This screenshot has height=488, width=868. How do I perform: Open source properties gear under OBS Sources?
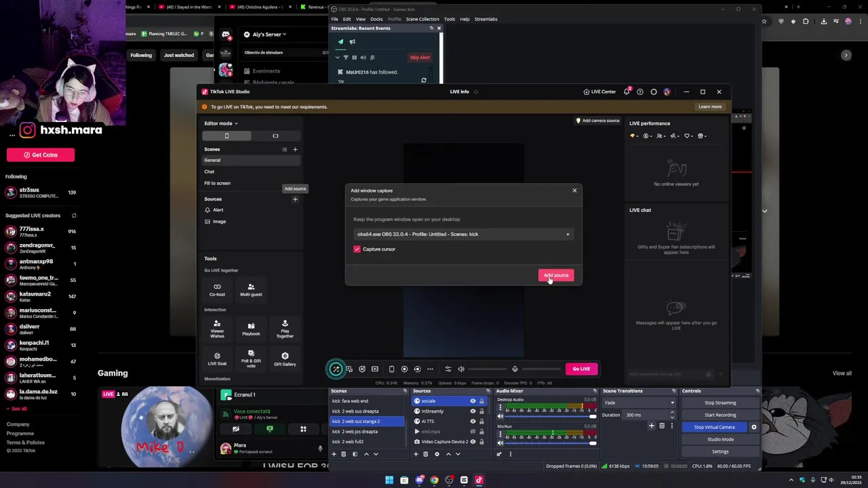[x=437, y=454]
